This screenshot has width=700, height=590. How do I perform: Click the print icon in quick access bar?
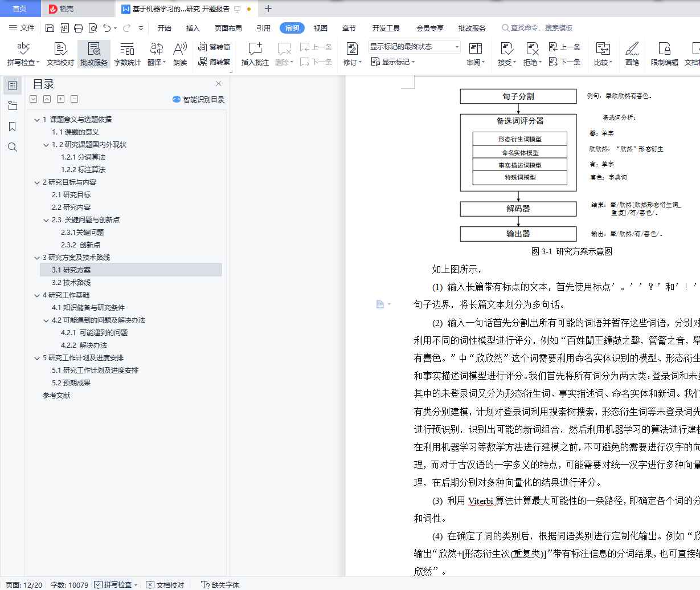78,28
